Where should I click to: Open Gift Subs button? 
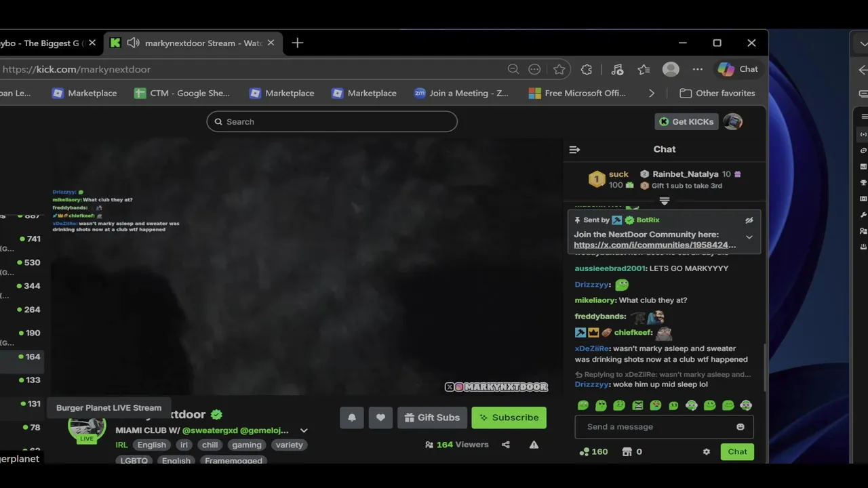coord(432,418)
